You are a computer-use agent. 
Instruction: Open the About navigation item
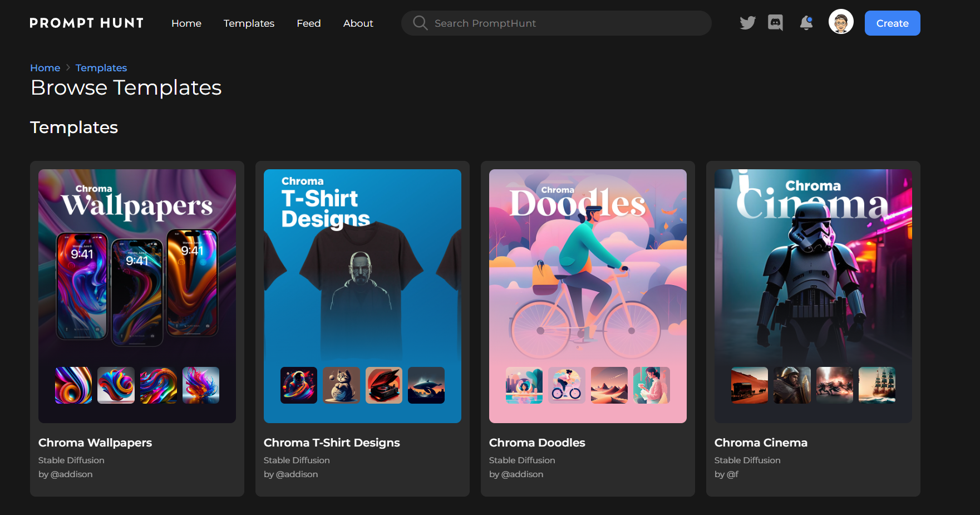click(x=358, y=23)
